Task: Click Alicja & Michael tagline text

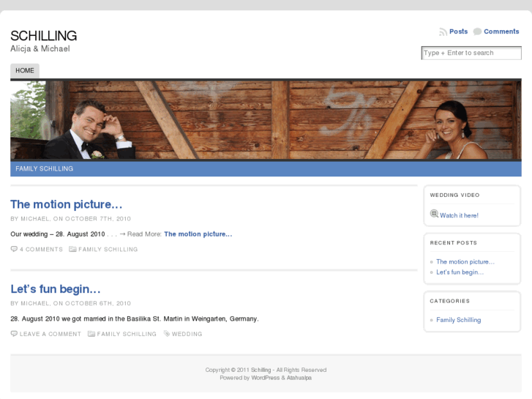Action: [x=40, y=48]
